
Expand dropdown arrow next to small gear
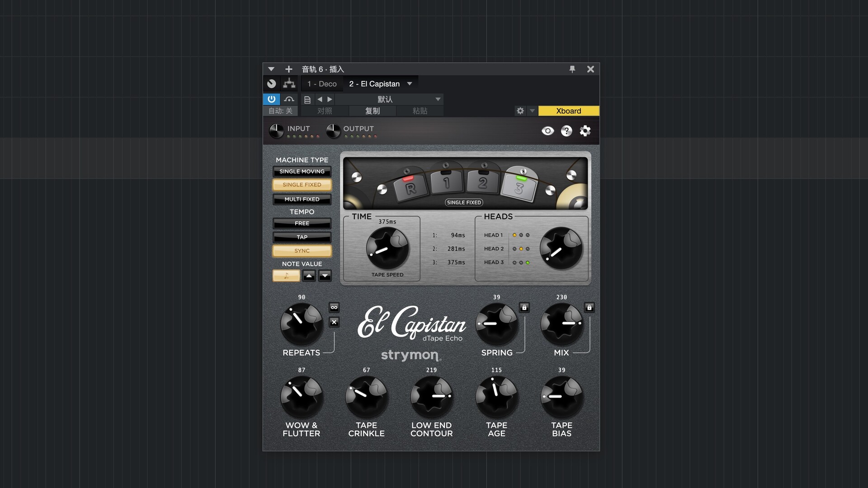click(x=532, y=111)
